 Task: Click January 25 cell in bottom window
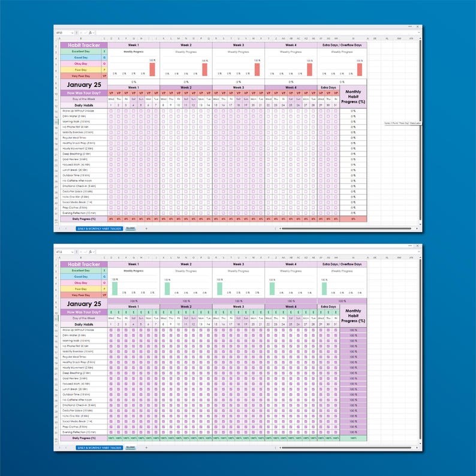84,303
